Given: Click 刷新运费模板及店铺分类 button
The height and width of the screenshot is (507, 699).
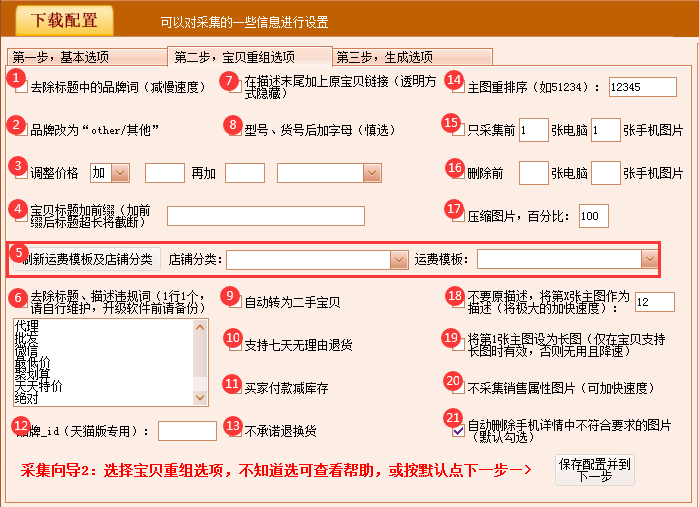Looking at the screenshot, I should pos(87,259).
